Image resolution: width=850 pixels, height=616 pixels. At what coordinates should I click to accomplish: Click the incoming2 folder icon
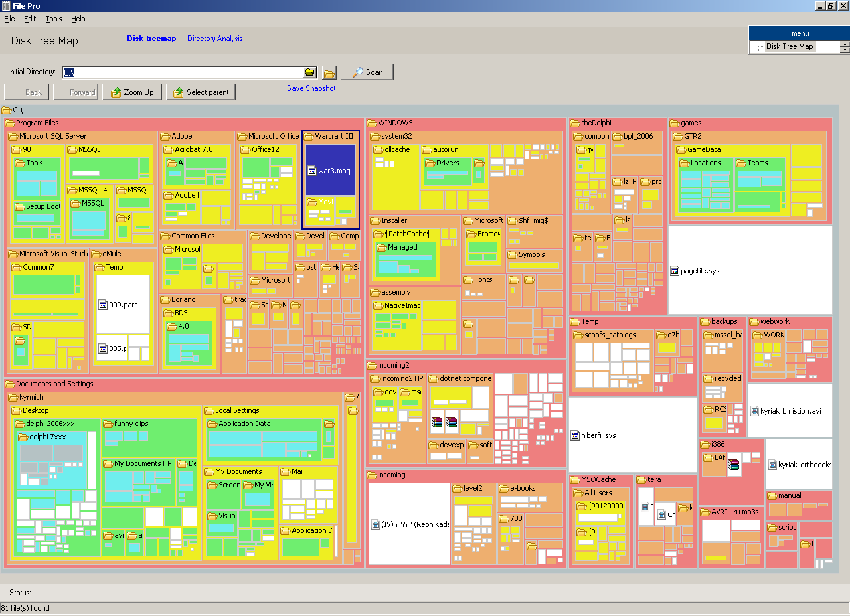click(x=374, y=365)
